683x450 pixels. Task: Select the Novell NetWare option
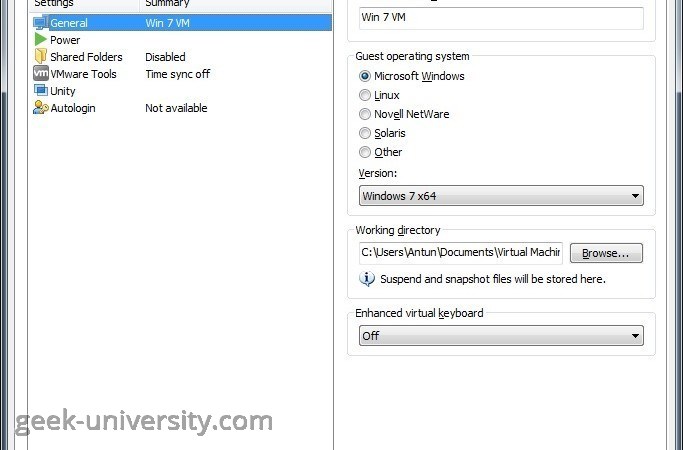pyautogui.click(x=365, y=114)
